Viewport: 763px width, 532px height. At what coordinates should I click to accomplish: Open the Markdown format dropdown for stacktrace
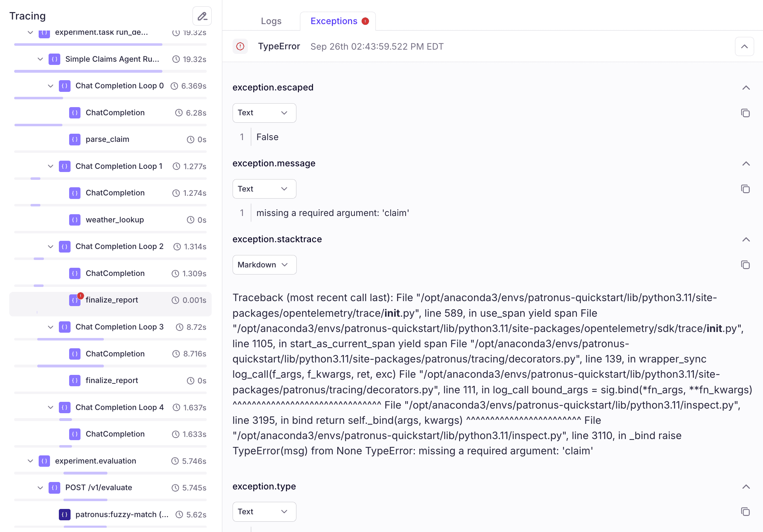click(x=264, y=265)
